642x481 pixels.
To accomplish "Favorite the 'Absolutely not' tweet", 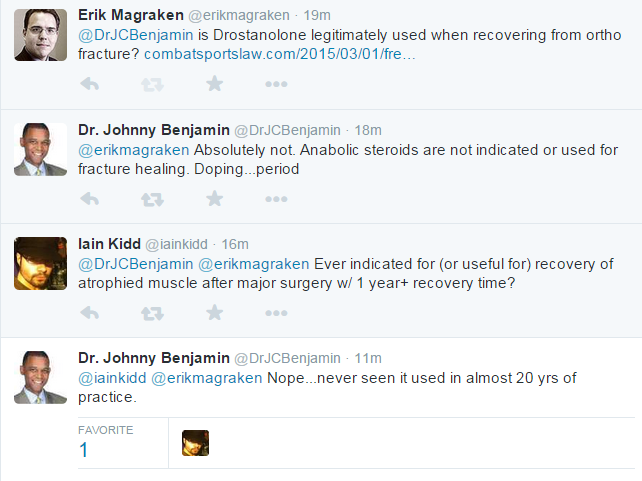I will pos(214,199).
